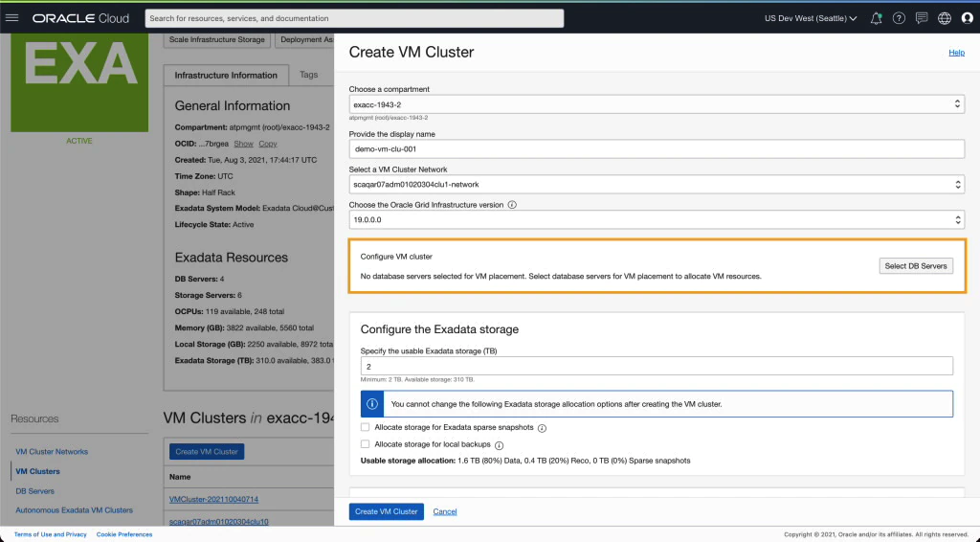
Task: Expand the compartment dropdown
Action: [x=656, y=103]
